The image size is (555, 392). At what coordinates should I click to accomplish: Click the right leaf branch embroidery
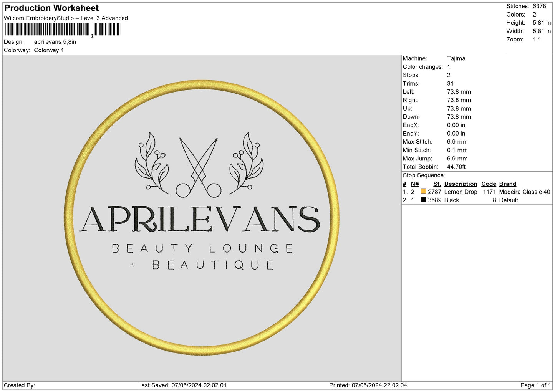(x=246, y=163)
